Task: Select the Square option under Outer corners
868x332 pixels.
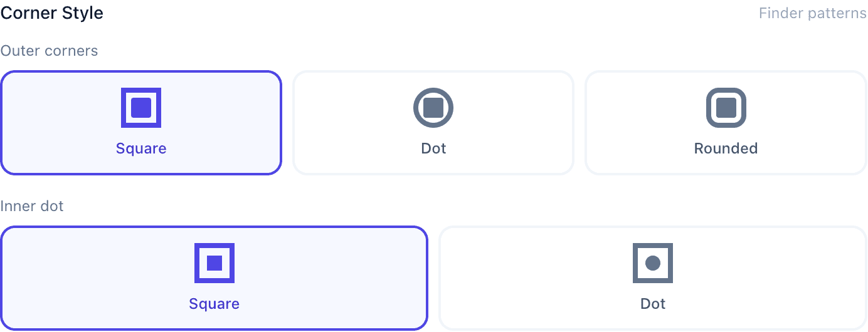Action: (x=141, y=123)
